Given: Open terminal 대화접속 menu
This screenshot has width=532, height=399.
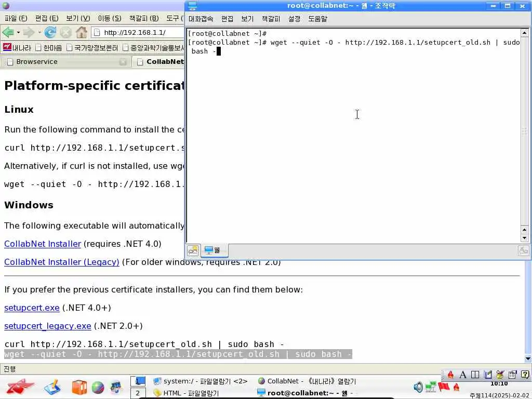Looking at the screenshot, I should pyautogui.click(x=201, y=19).
